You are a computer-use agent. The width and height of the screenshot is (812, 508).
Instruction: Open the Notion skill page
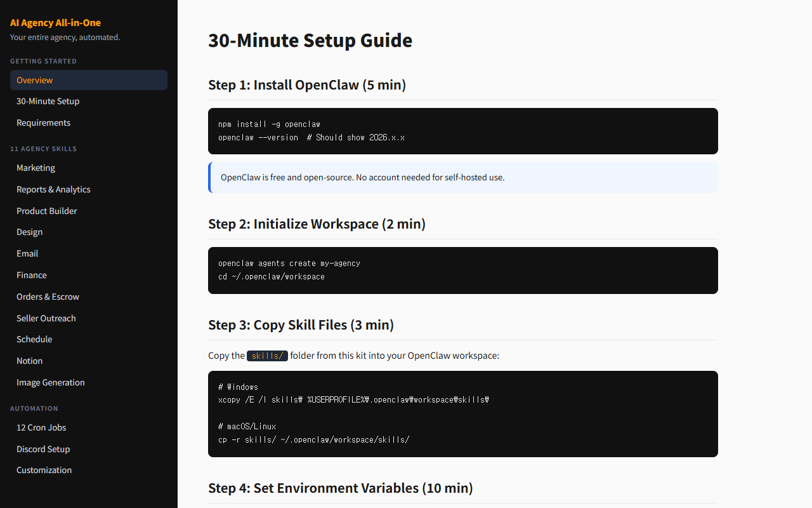pos(30,361)
